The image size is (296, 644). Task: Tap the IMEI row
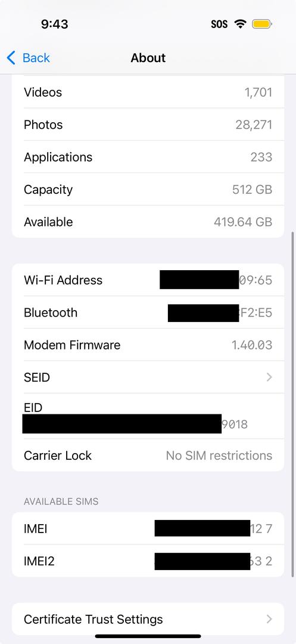click(148, 528)
